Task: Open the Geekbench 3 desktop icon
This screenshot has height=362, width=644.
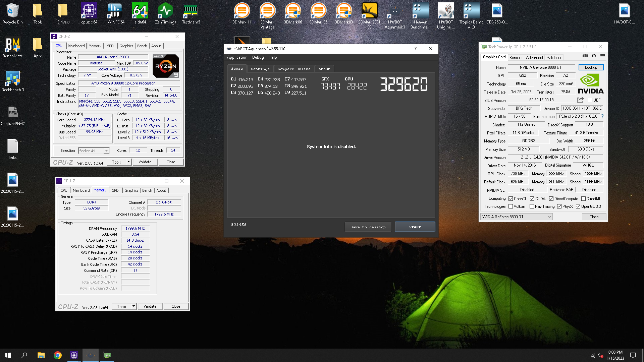Action: [x=13, y=81]
